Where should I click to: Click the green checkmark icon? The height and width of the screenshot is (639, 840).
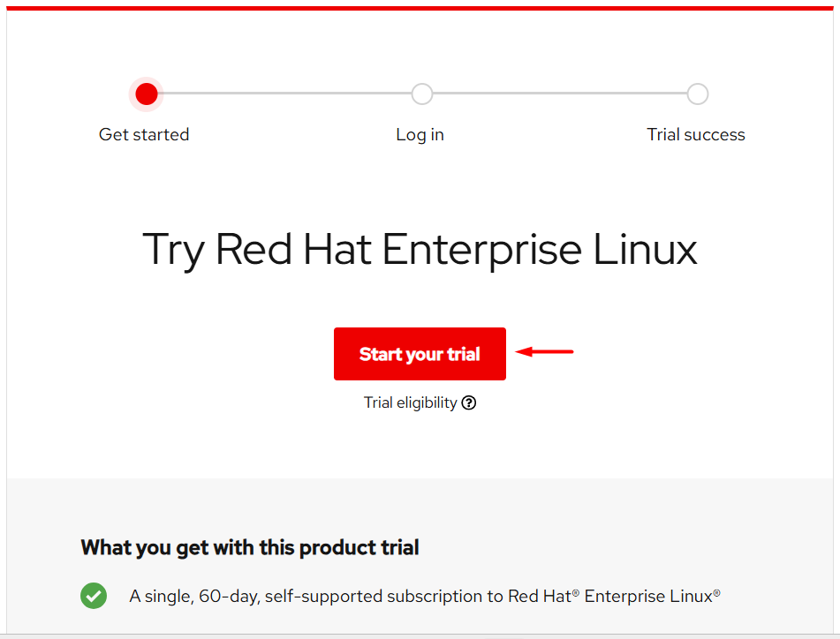[x=94, y=596]
